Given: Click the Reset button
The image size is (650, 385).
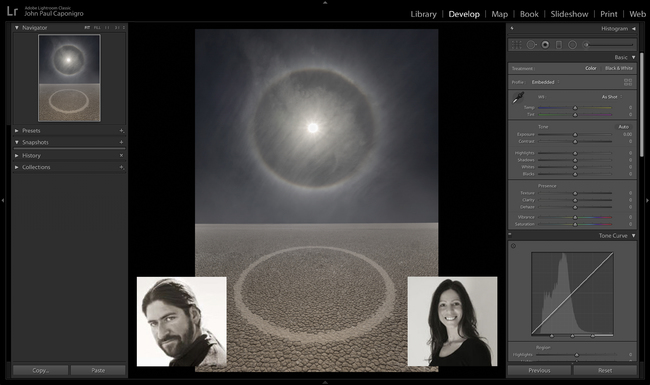Looking at the screenshot, I should tap(605, 370).
